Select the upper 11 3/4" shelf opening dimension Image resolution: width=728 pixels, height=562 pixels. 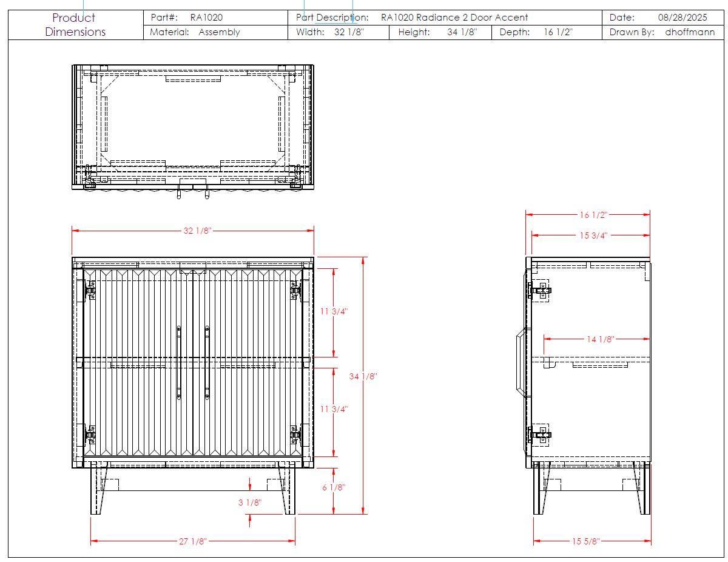[x=334, y=311]
